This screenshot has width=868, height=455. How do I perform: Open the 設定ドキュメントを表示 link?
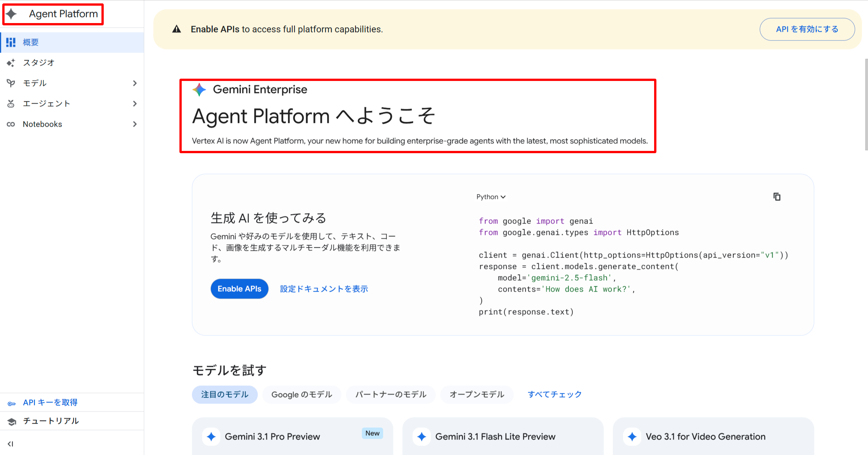(x=324, y=289)
